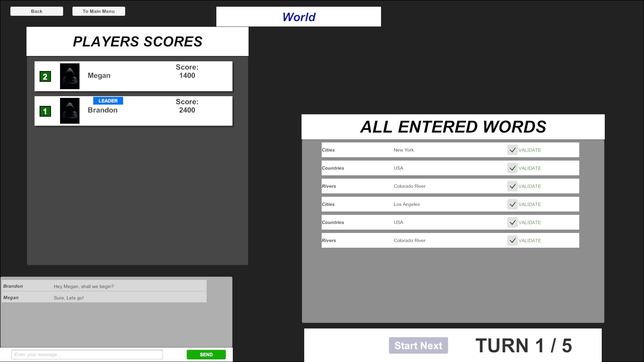Click the VALIDATE icon for Colorado River second entry

click(512, 240)
